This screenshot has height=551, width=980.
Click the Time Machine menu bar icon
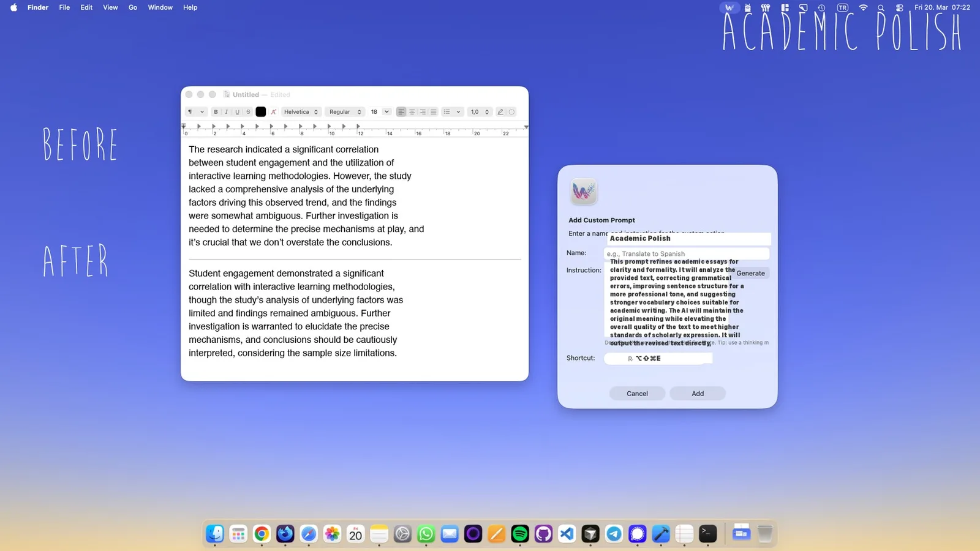(x=821, y=7)
